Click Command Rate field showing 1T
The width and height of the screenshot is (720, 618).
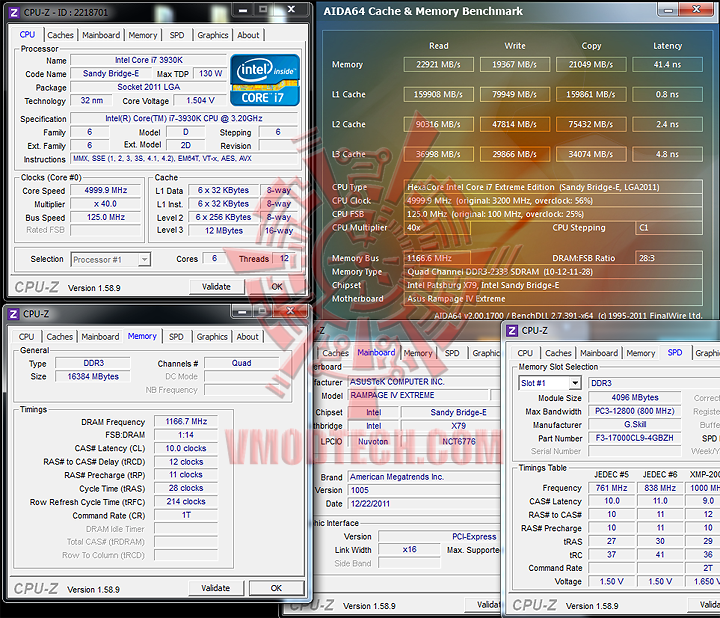(186, 515)
